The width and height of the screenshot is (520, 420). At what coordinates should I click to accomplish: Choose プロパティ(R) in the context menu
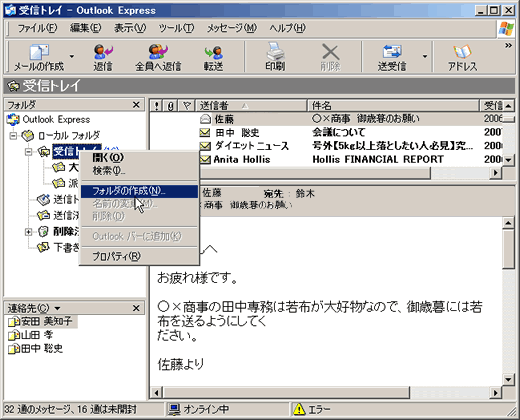point(139,256)
